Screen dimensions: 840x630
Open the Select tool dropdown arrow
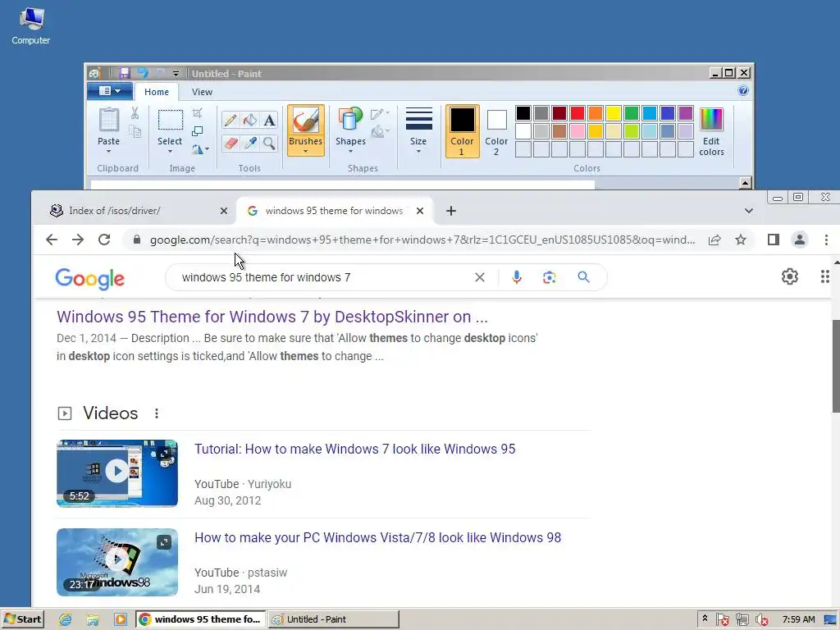pos(170,152)
